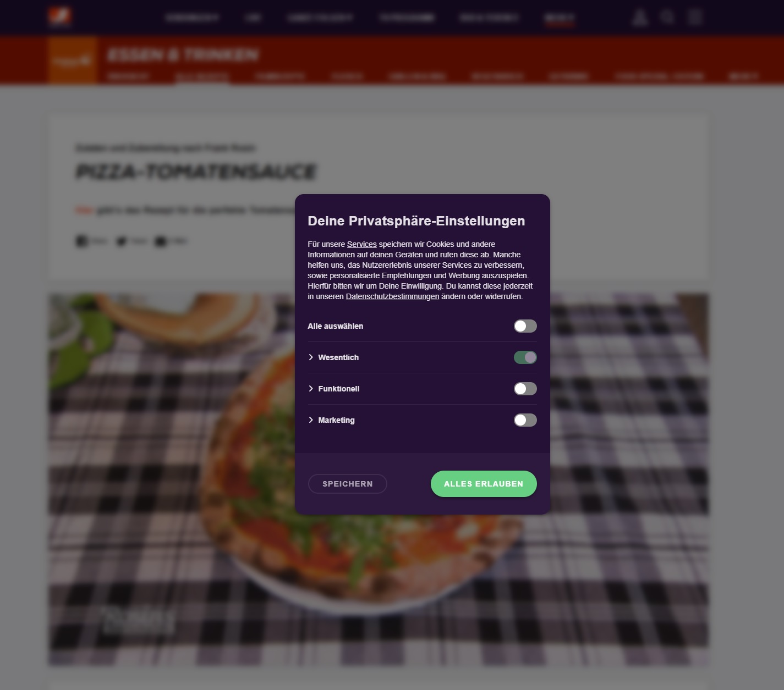This screenshot has width=784, height=690.
Task: Enable the Funktionell cookies switch
Action: (x=525, y=389)
